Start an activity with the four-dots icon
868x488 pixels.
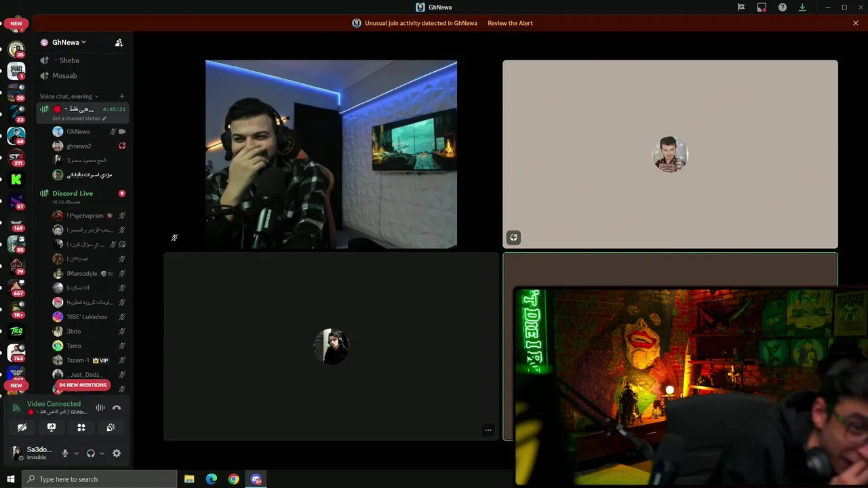pos(81,427)
